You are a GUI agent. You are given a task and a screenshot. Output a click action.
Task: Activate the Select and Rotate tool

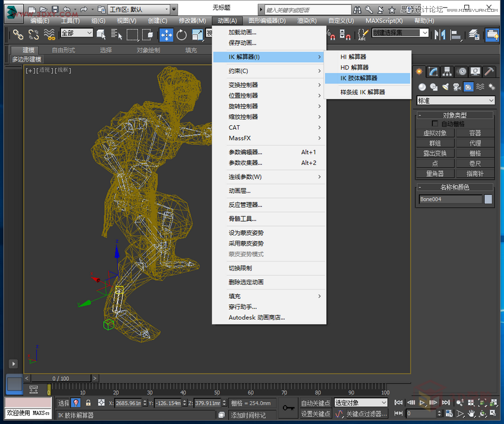181,34
